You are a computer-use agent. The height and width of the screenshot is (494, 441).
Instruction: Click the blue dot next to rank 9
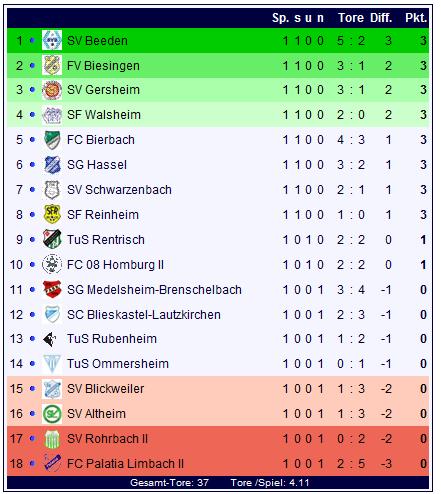[32, 240]
